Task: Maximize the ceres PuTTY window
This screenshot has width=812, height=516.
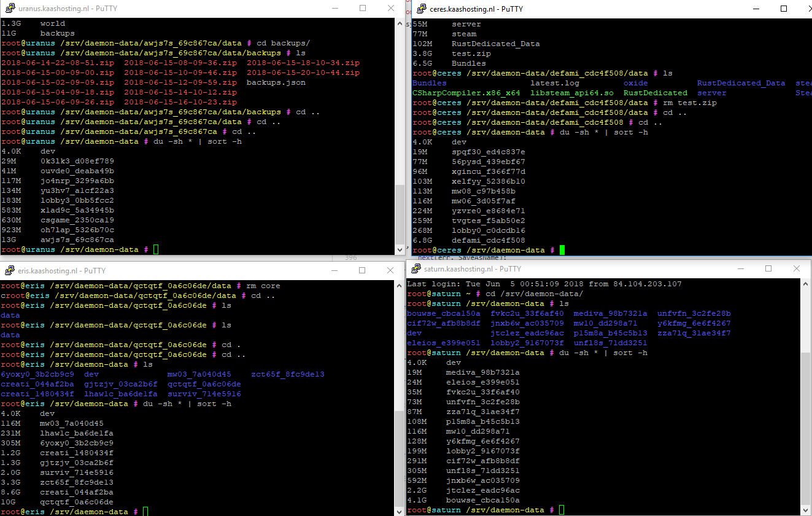Action: tap(784, 9)
